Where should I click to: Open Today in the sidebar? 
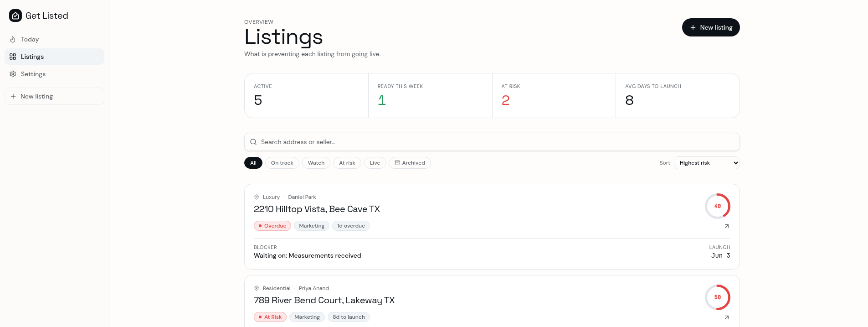click(x=54, y=39)
